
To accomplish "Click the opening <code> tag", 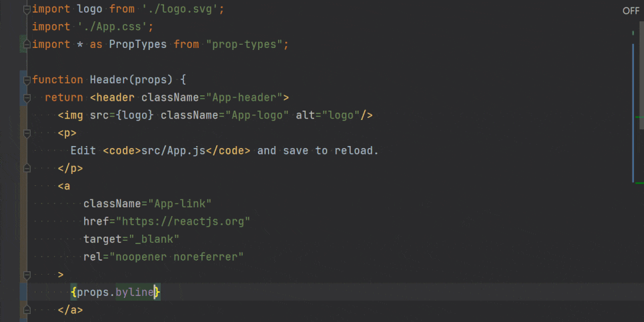I will click(122, 150).
